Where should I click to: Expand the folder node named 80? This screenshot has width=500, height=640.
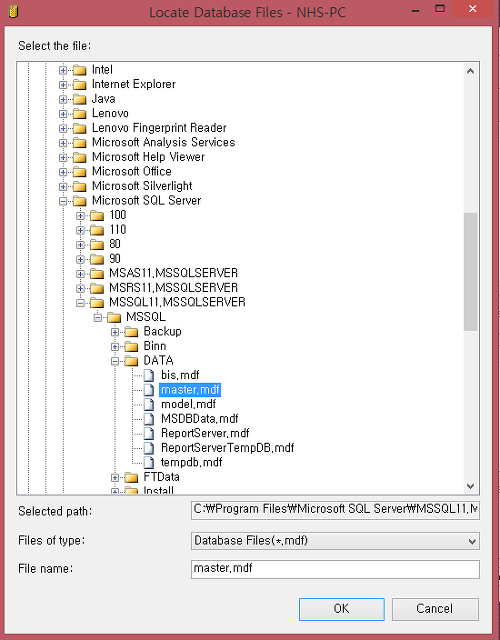[x=80, y=244]
